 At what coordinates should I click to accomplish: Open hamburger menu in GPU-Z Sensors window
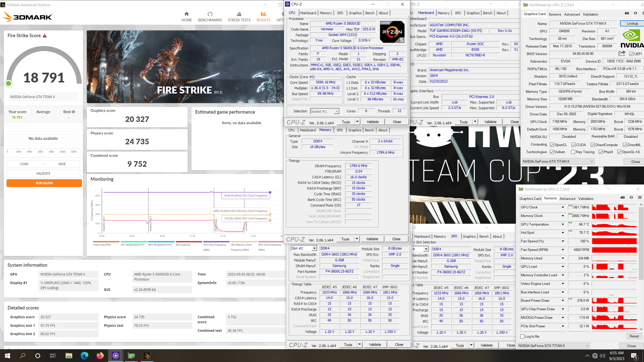click(x=640, y=198)
